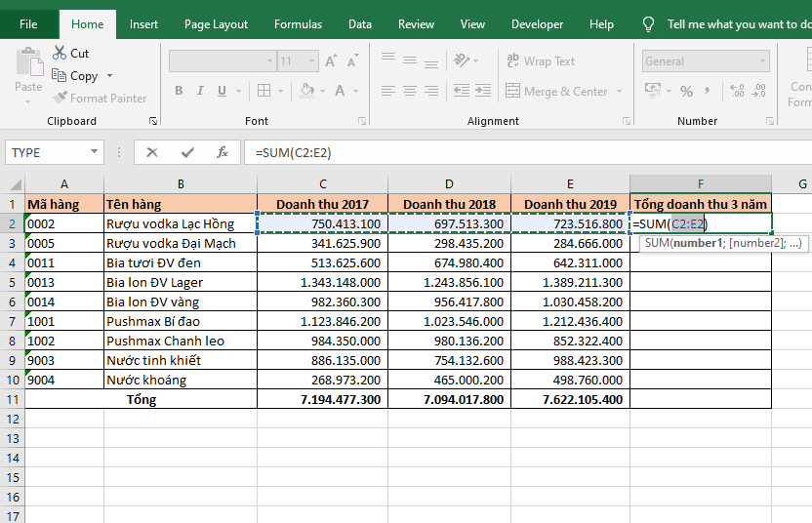Cancel the formula entry with X button
Image resolution: width=812 pixels, height=523 pixels.
tap(151, 152)
